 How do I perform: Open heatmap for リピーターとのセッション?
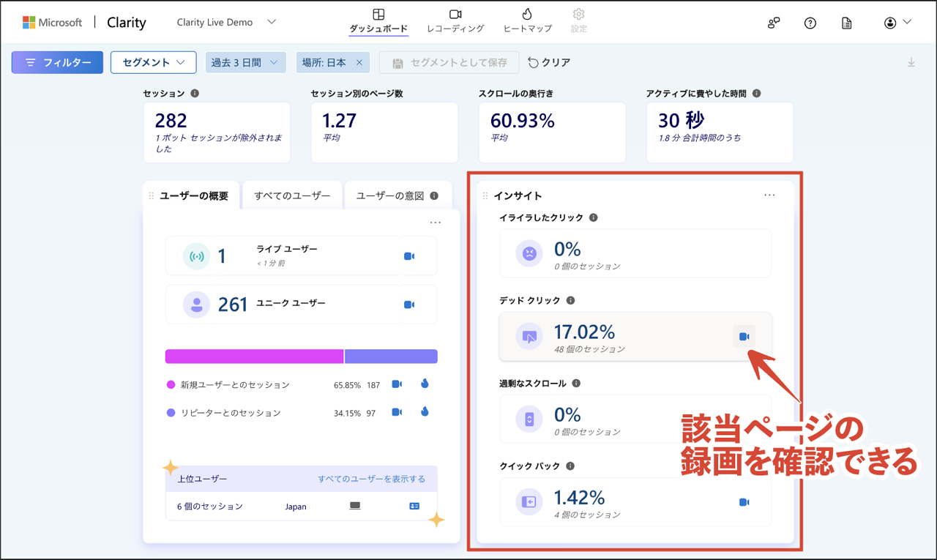click(425, 412)
